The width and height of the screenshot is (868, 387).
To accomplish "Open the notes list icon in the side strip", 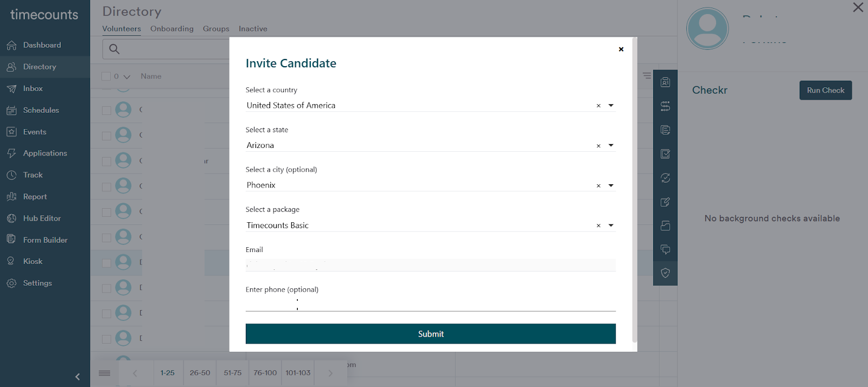I will tap(665, 130).
